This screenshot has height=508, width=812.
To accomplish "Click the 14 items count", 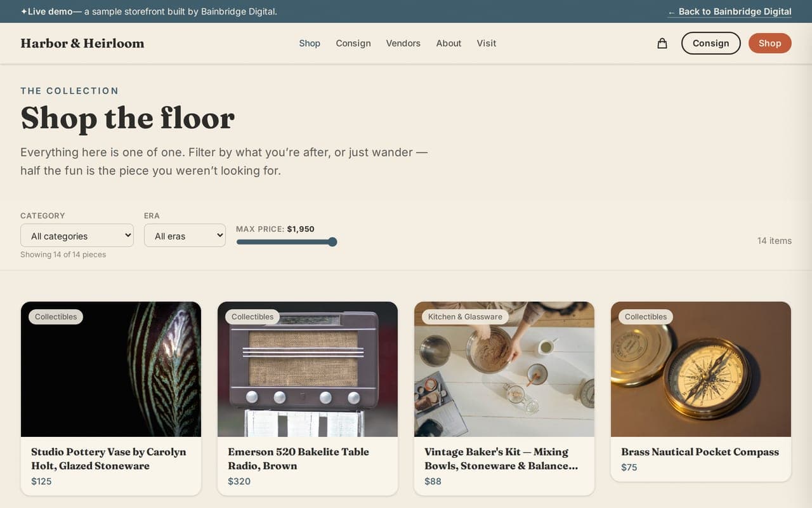I will tap(774, 241).
